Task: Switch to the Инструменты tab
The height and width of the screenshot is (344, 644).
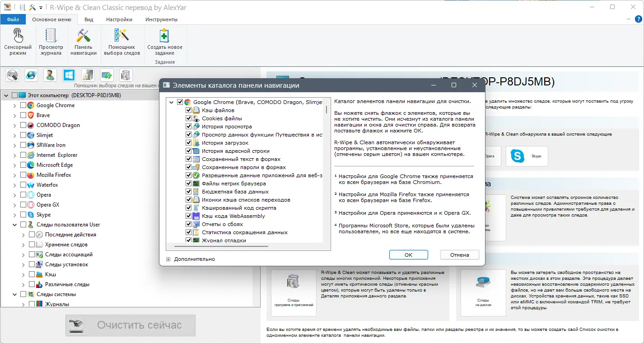Action: pyautogui.click(x=161, y=19)
